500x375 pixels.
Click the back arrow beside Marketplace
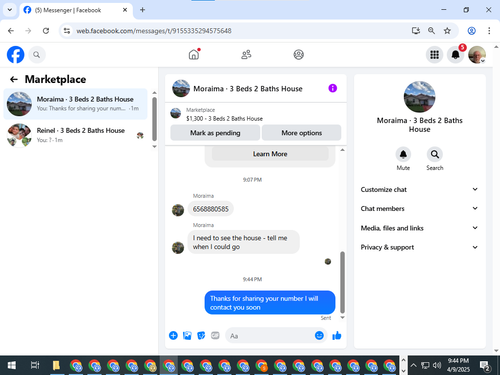(14, 79)
